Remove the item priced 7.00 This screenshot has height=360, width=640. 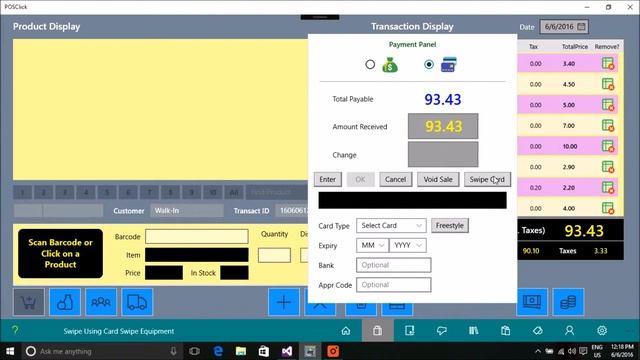[608, 126]
